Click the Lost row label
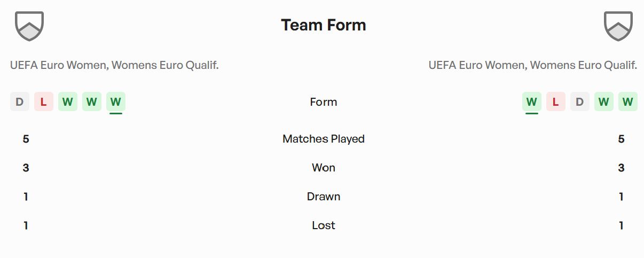 324,225
